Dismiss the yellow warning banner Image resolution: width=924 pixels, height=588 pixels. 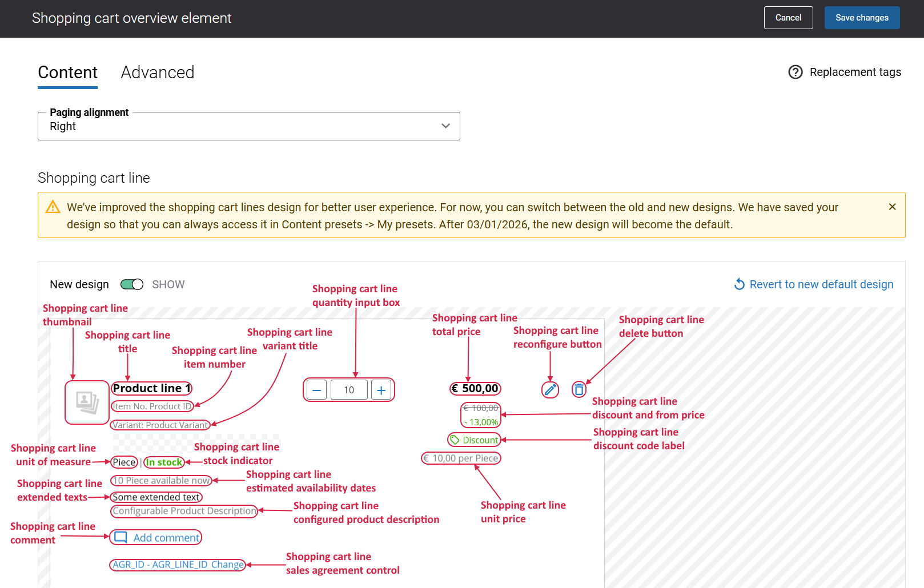click(892, 207)
